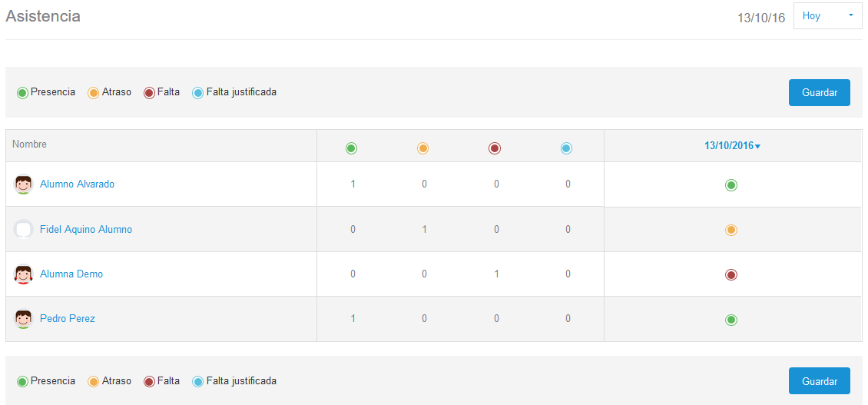868x405 pixels.
Task: Toggle Pedro Perez's green attendance status marker
Action: click(x=731, y=320)
